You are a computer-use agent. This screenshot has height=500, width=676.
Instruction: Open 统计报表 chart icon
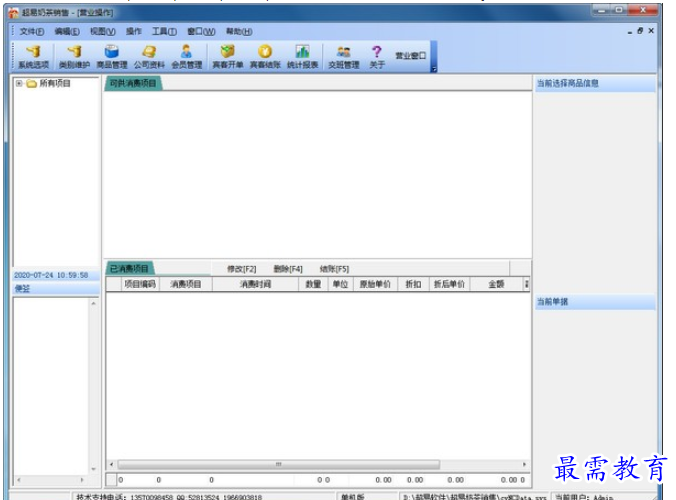(x=303, y=57)
